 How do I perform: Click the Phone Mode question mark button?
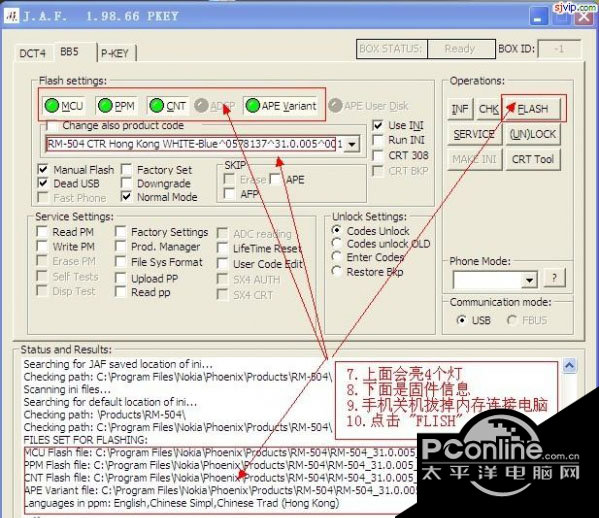(x=554, y=277)
